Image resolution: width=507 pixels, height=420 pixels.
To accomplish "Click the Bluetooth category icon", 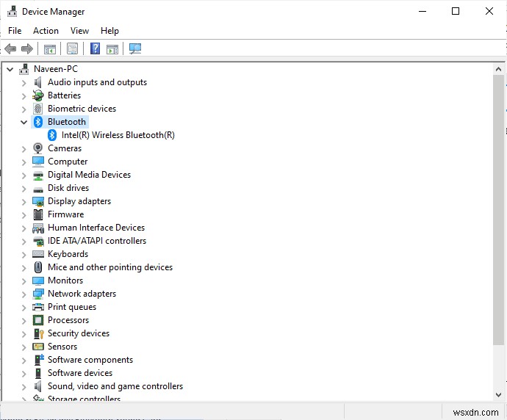I will pos(38,122).
